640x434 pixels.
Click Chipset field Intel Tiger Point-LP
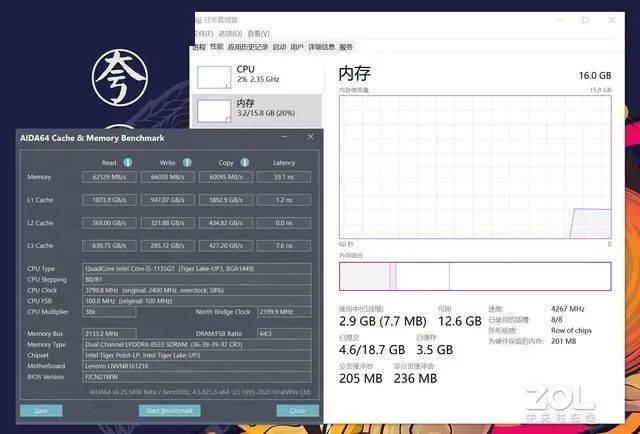tap(197, 355)
